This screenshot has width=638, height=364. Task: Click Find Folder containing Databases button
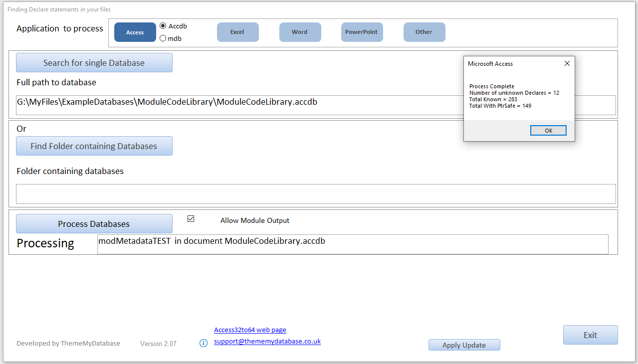click(94, 146)
